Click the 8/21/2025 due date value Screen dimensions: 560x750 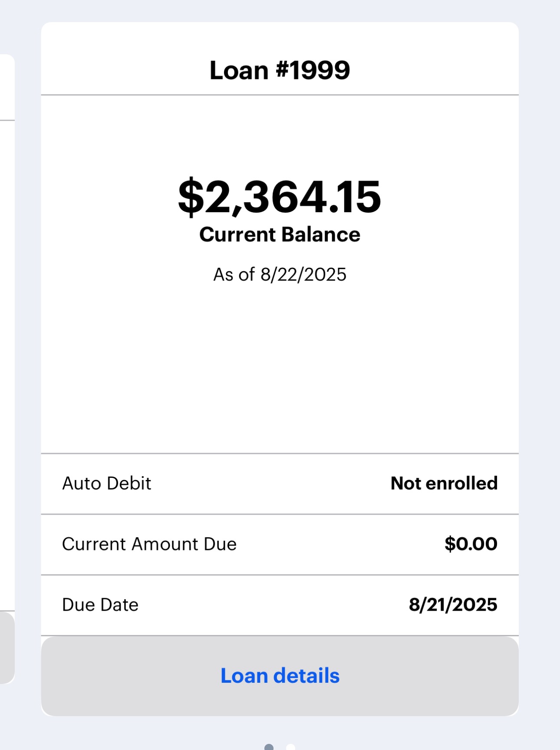(x=453, y=605)
